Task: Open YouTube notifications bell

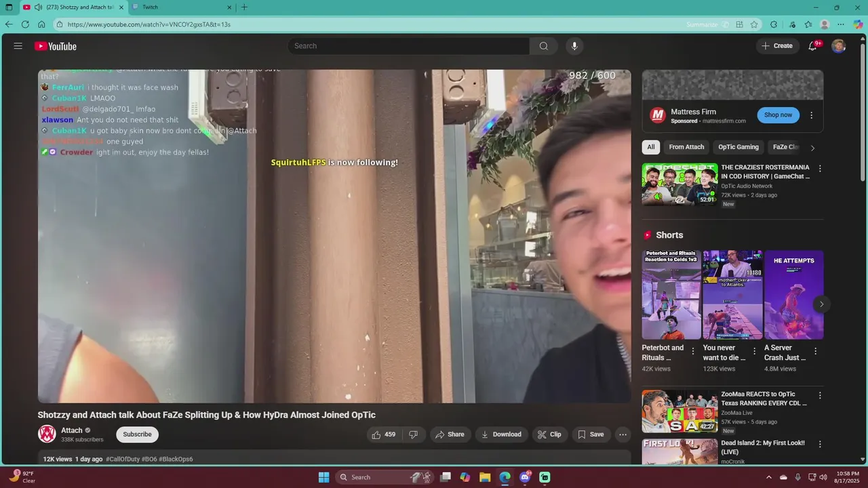Action: [812, 46]
